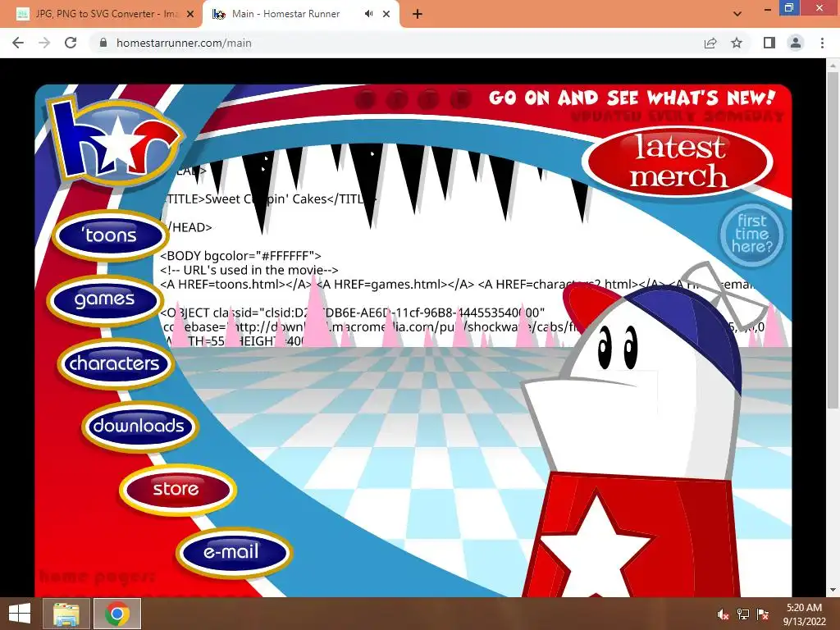Click the Homestar Runner 'hr' star logo
840x630 pixels.
pos(116,140)
